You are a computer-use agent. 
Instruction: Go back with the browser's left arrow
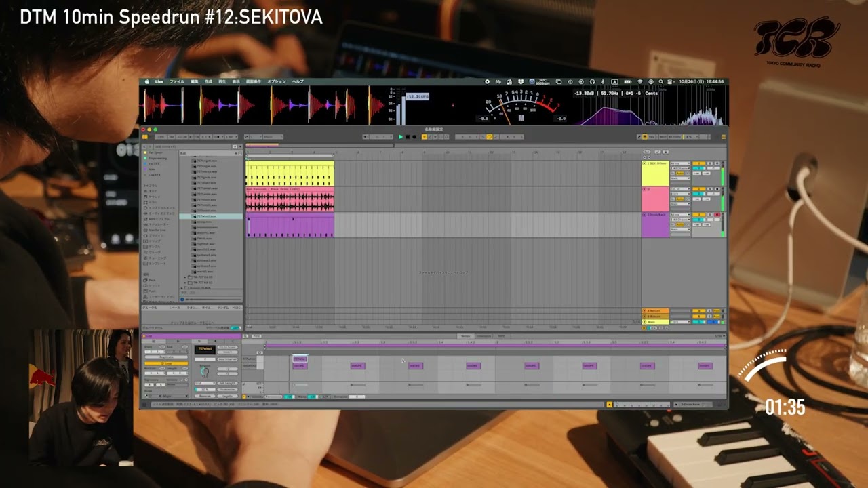(144, 146)
